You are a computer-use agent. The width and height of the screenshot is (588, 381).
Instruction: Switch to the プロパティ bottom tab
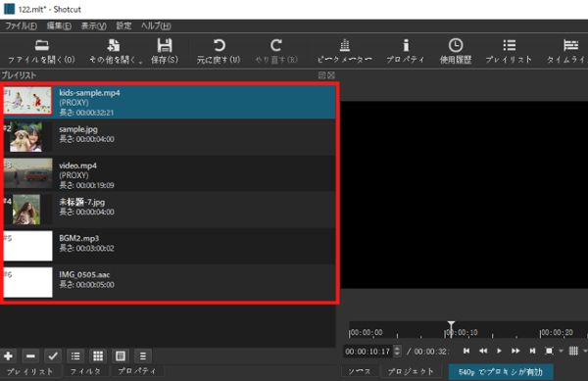(136, 371)
